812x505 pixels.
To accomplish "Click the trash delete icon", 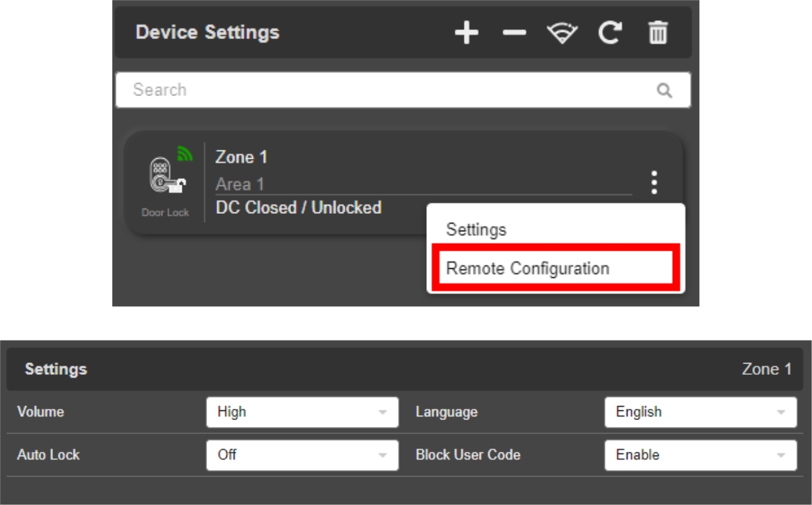I will [658, 33].
